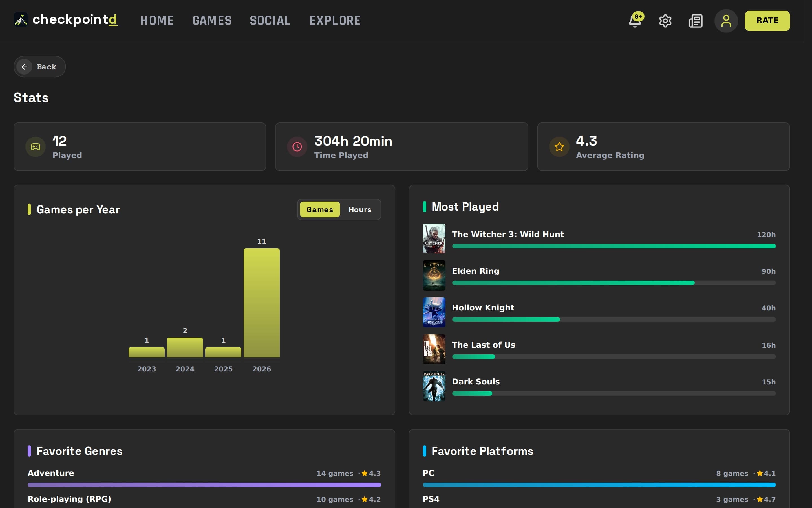Open the news feed icon
The width and height of the screenshot is (812, 508).
(x=696, y=21)
